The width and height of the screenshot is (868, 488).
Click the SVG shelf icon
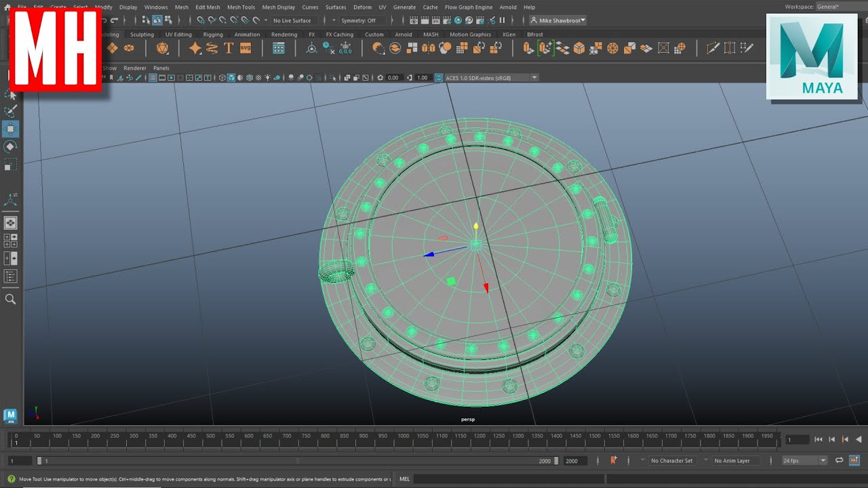pos(245,48)
